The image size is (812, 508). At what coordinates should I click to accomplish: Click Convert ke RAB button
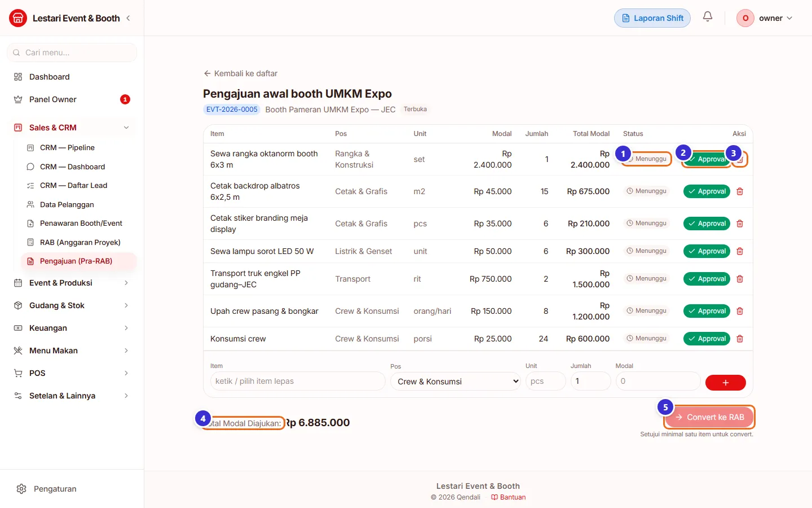[709, 417]
